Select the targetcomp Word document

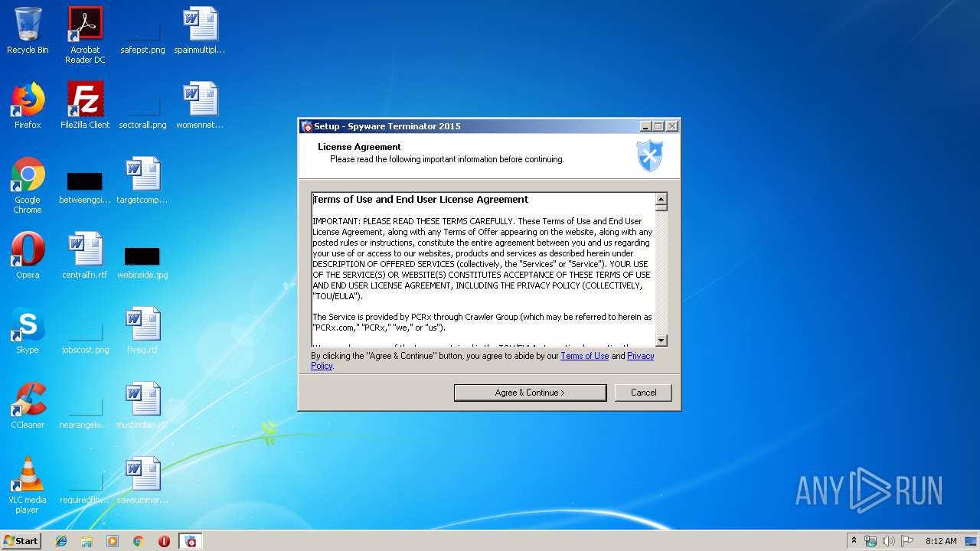[142, 181]
